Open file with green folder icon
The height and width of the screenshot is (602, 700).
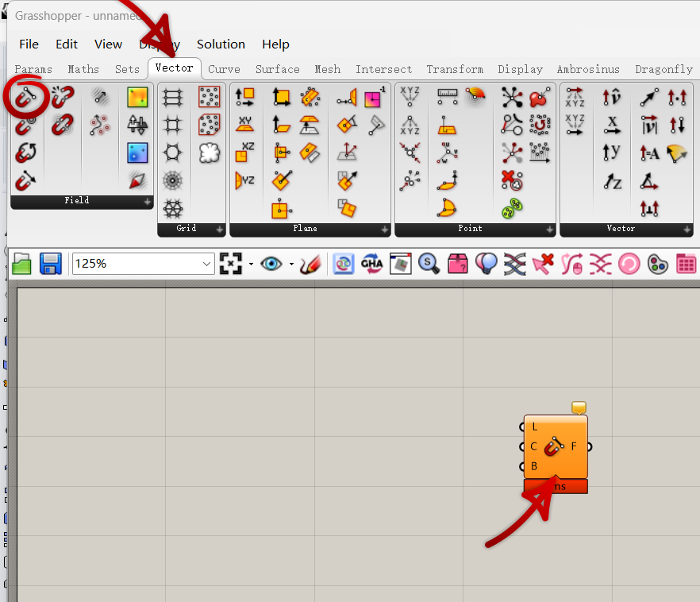coord(21,264)
